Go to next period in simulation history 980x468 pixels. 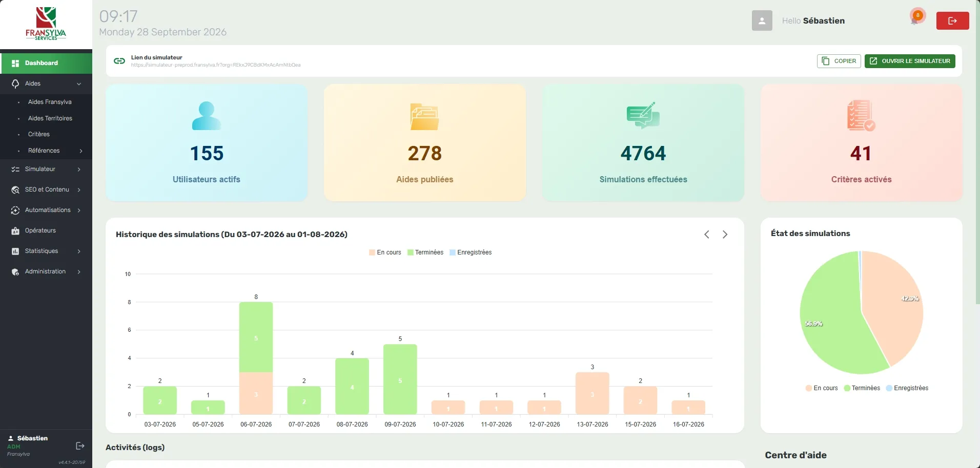tap(725, 235)
